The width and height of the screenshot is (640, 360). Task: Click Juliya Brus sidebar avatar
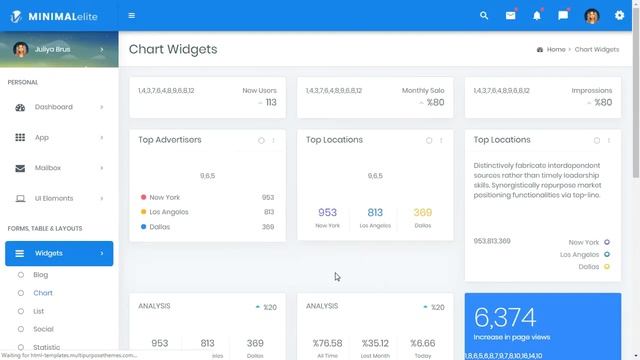coord(20,49)
